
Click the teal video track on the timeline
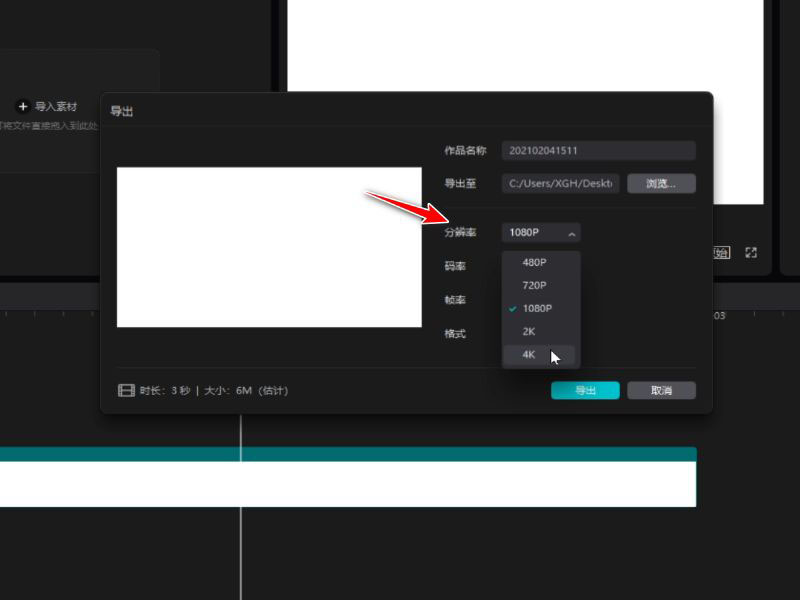pyautogui.click(x=350, y=454)
